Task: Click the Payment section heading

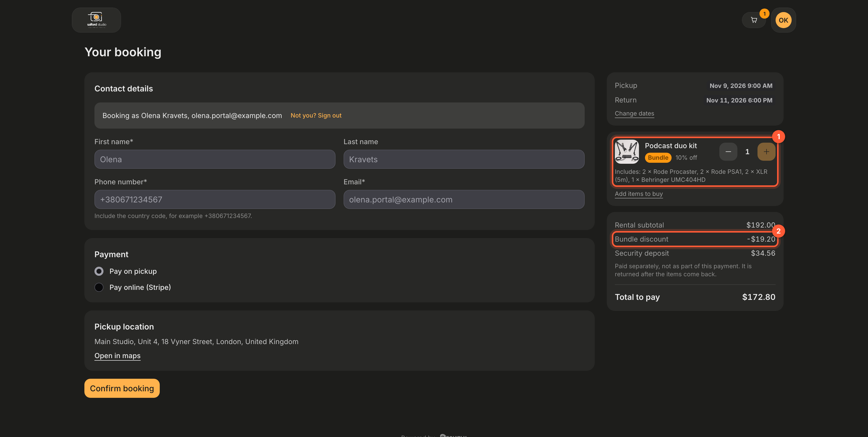Action: 111,254
